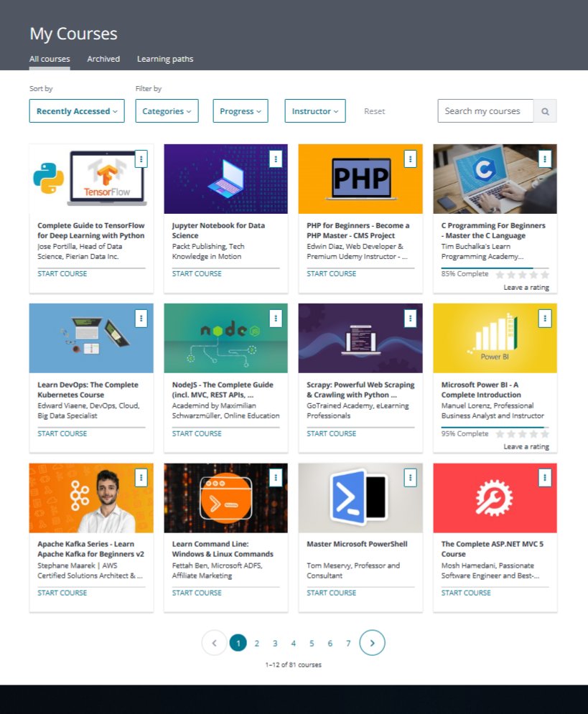The height and width of the screenshot is (714, 588).
Task: Open title 'C Programming For Beginners'
Action: click(x=493, y=230)
